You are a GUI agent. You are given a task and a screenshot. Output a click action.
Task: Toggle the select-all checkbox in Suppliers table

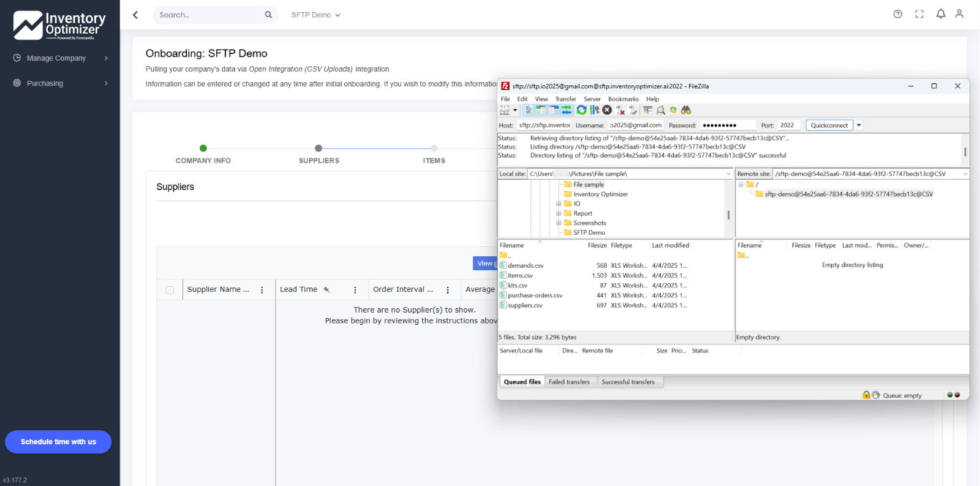[170, 290]
